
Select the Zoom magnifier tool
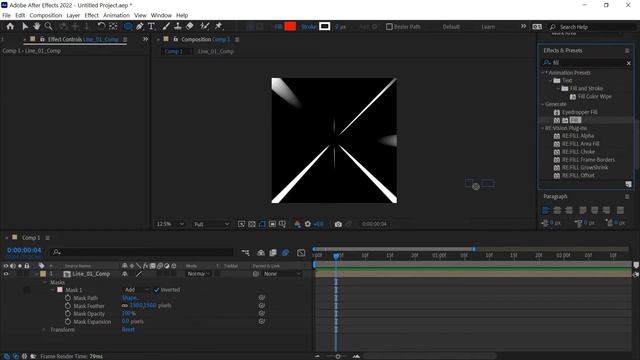point(49,27)
